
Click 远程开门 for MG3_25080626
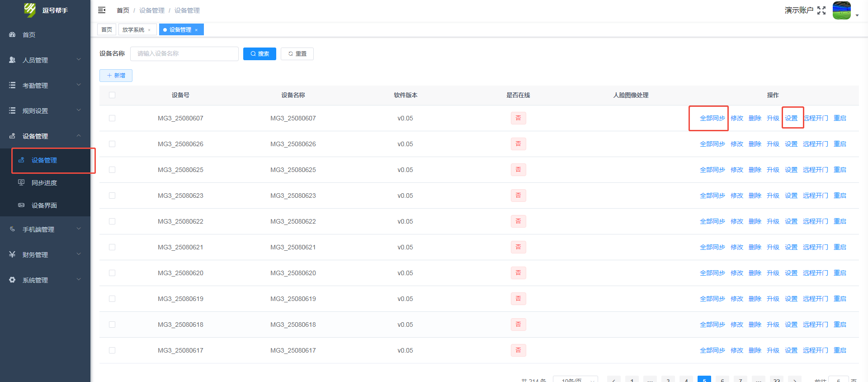point(815,144)
